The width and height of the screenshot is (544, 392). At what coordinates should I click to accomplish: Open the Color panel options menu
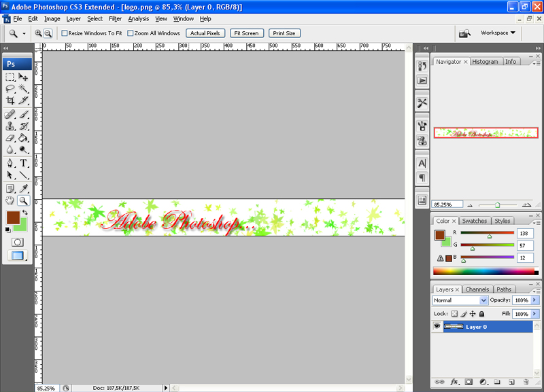537,223
